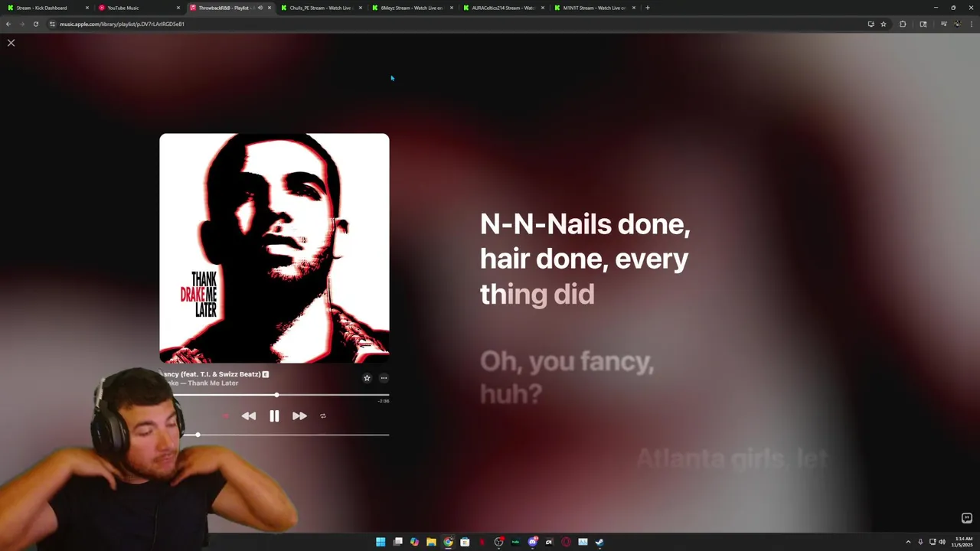Switch to the Chuils_PE Stream tab
Screen dimensions: 980x551
320,8
